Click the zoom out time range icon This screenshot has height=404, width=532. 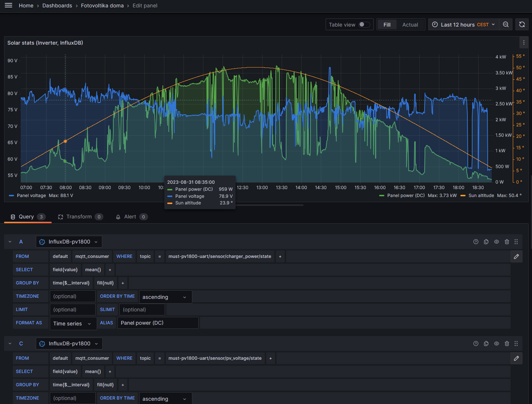tap(506, 25)
